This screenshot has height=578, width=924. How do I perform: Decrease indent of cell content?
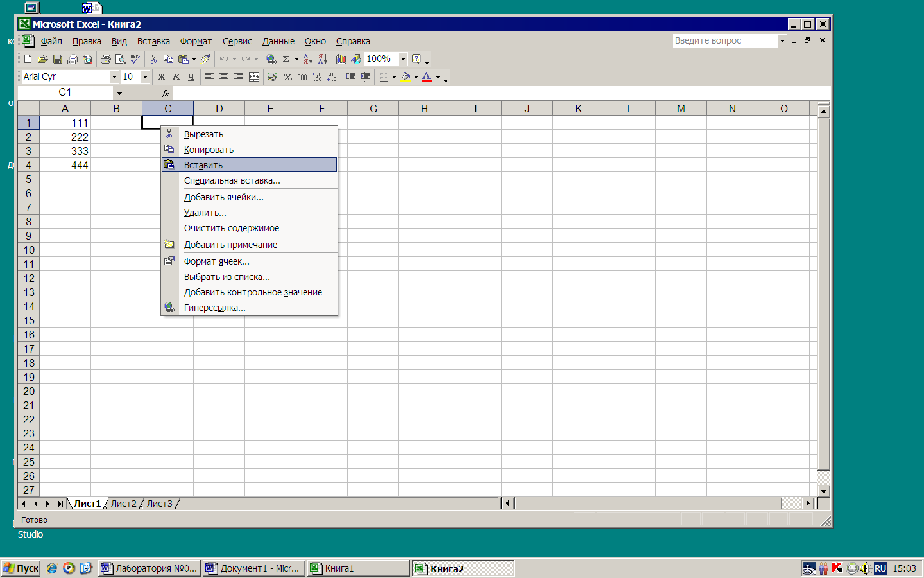tap(350, 77)
